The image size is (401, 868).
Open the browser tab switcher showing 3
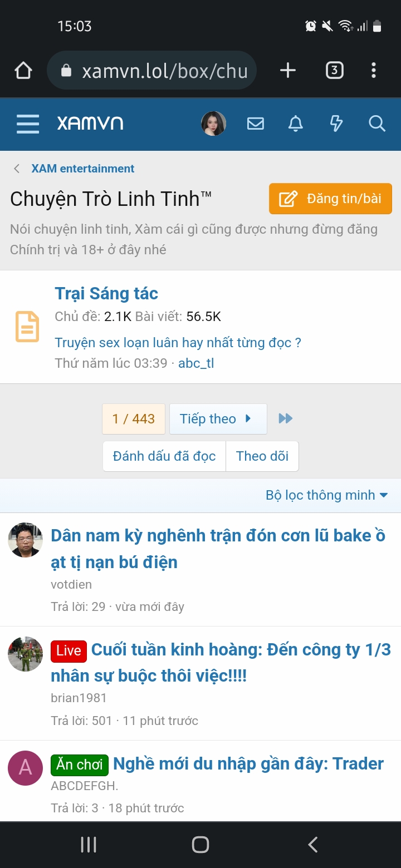(334, 71)
